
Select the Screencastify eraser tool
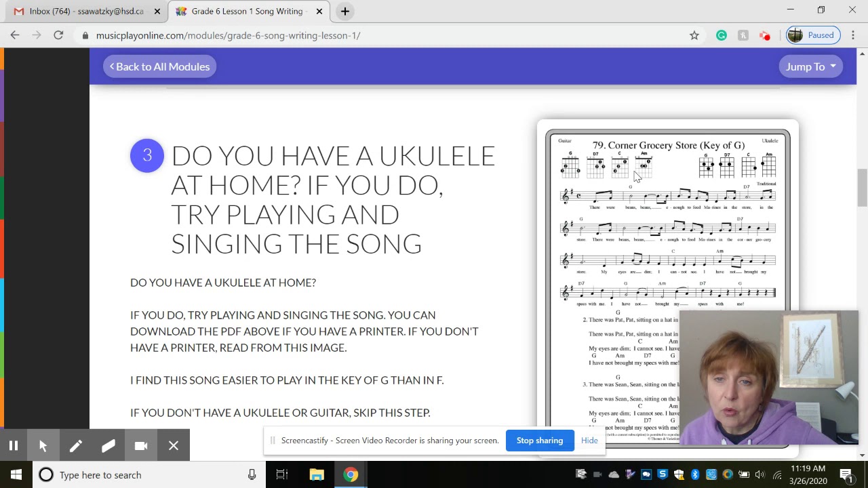pyautogui.click(x=108, y=445)
